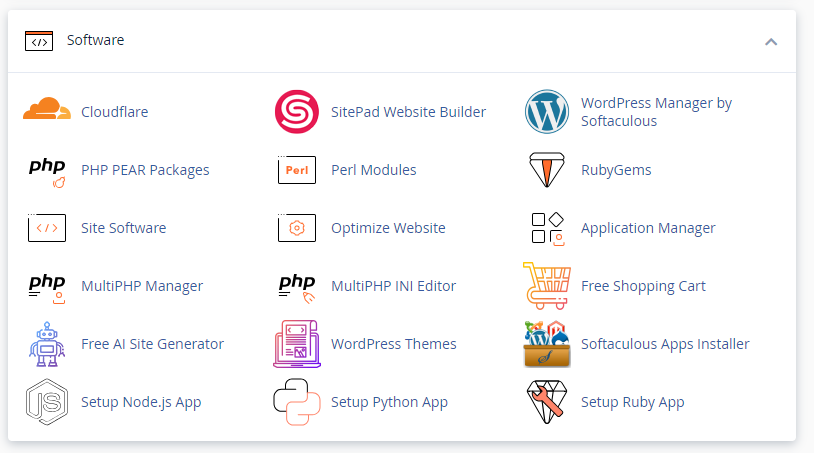
Task: Click the Free Shopping Cart link
Action: (x=643, y=286)
